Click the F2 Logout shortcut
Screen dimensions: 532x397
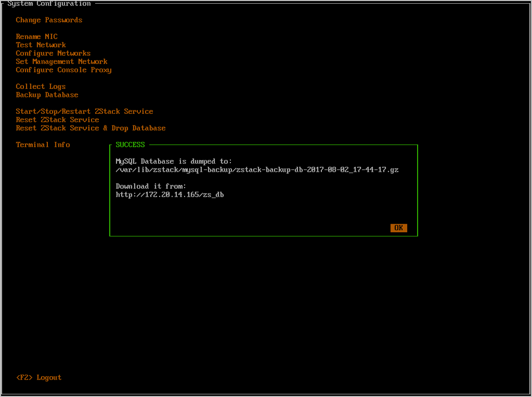tap(39, 377)
